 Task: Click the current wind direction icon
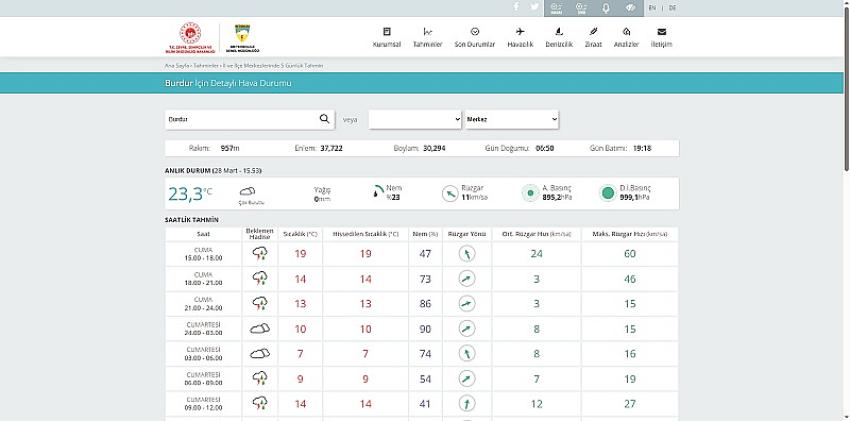450,193
